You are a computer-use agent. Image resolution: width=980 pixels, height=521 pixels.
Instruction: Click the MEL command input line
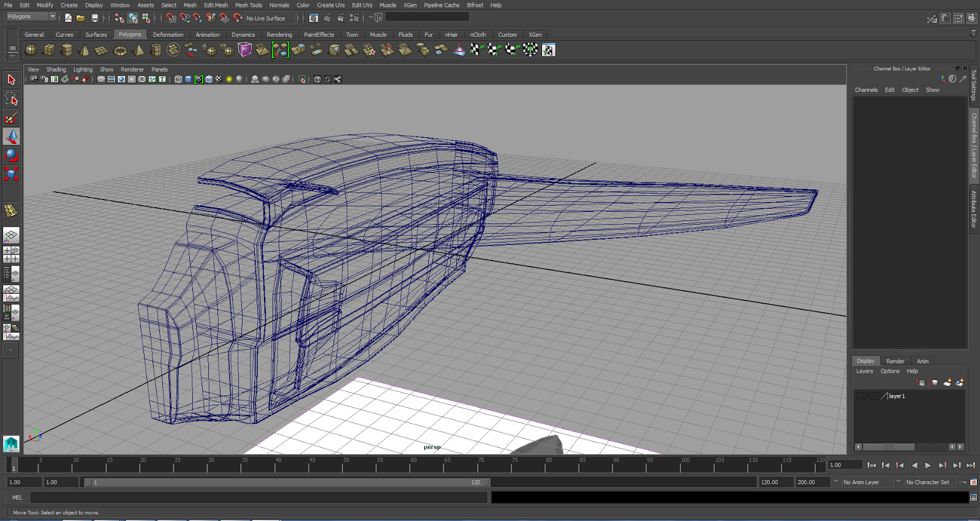[258, 498]
